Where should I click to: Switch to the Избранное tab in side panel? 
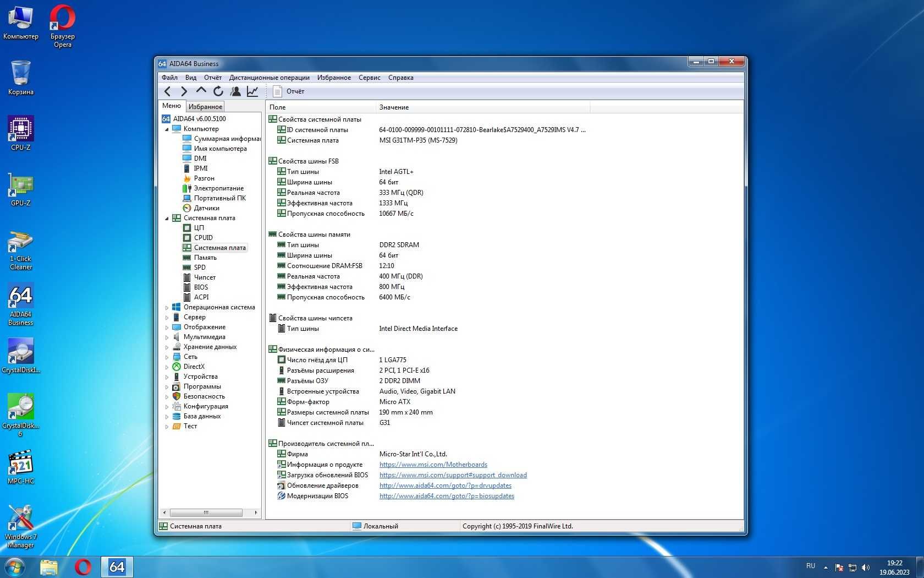[x=205, y=107]
